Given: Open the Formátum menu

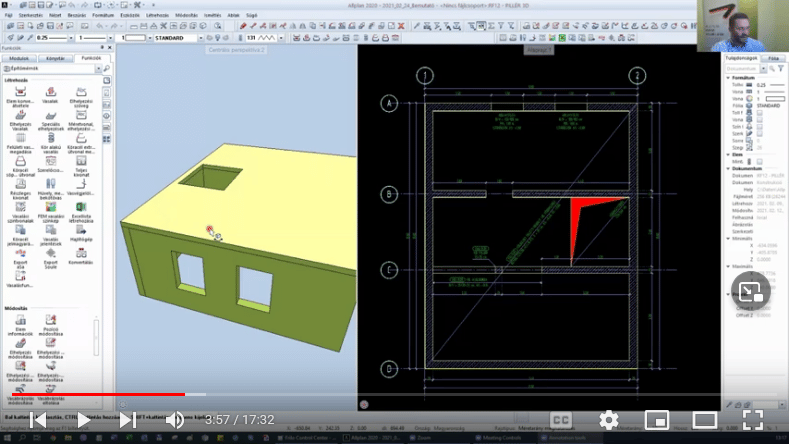Looking at the screenshot, I should tap(103, 17).
